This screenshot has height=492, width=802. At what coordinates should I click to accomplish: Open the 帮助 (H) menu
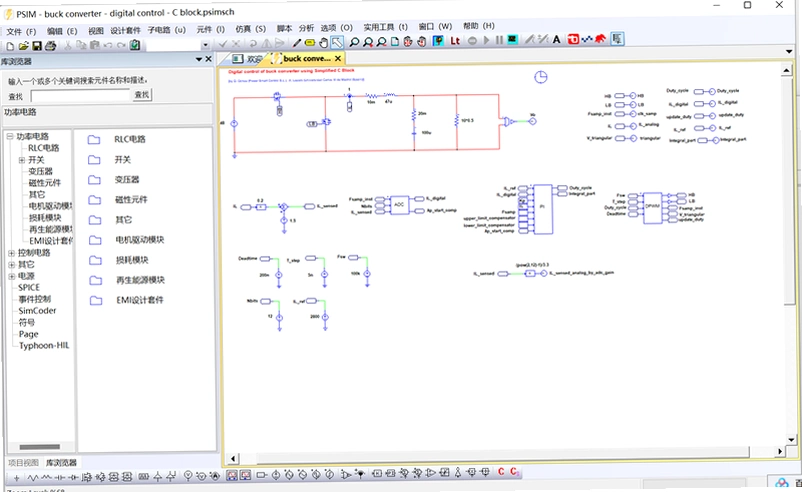click(x=479, y=26)
